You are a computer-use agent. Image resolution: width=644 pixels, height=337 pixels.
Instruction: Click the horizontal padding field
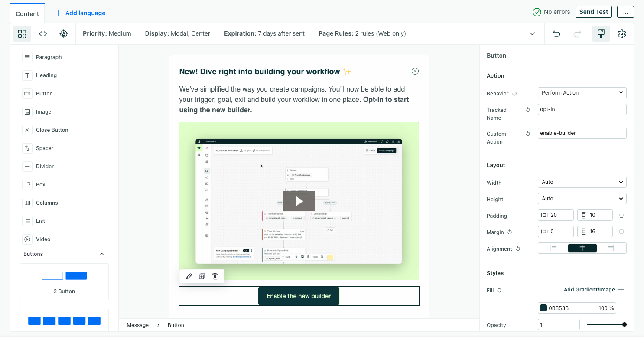556,215
